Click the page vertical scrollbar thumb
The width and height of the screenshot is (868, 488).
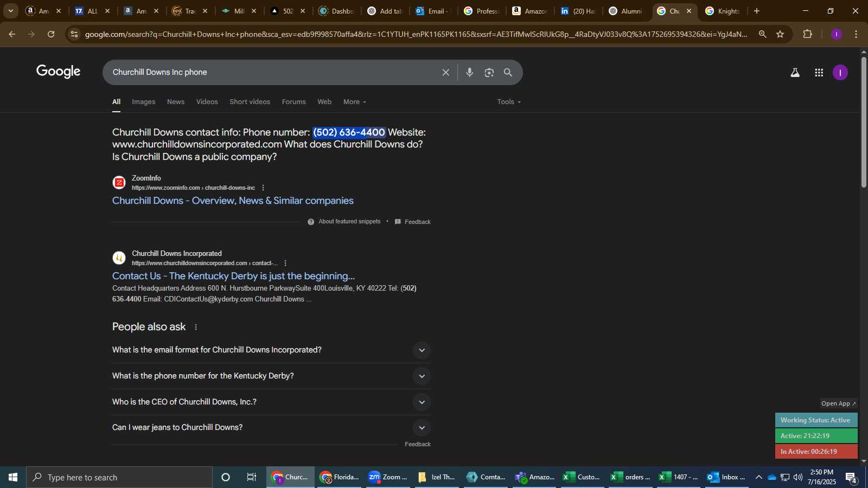[x=864, y=122]
